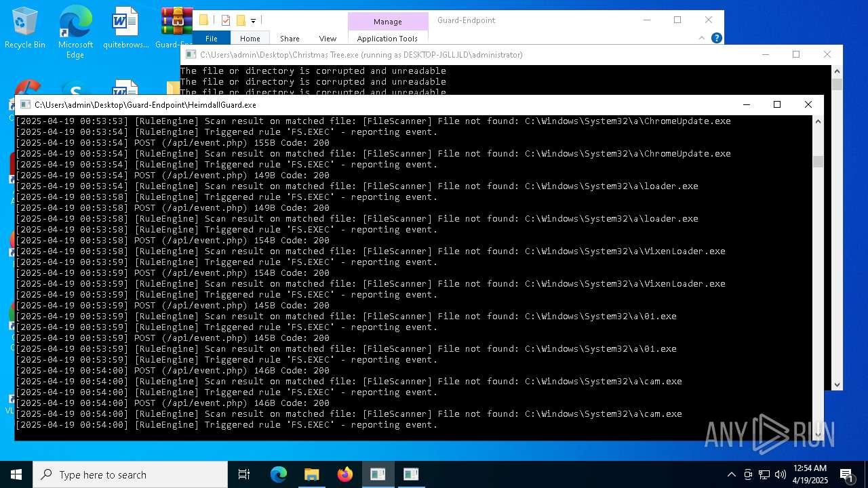Open the network status tray icon

764,474
